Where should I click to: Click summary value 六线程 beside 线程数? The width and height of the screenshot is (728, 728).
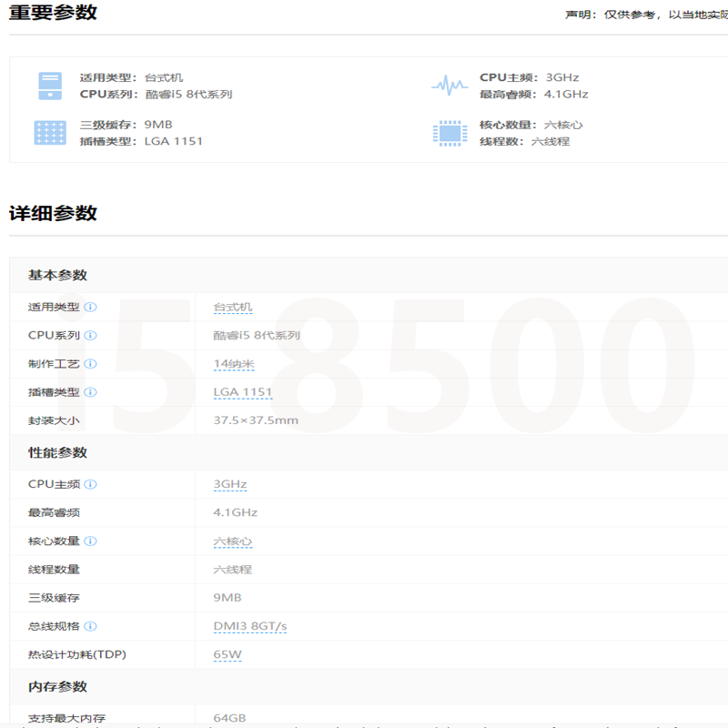551,142
